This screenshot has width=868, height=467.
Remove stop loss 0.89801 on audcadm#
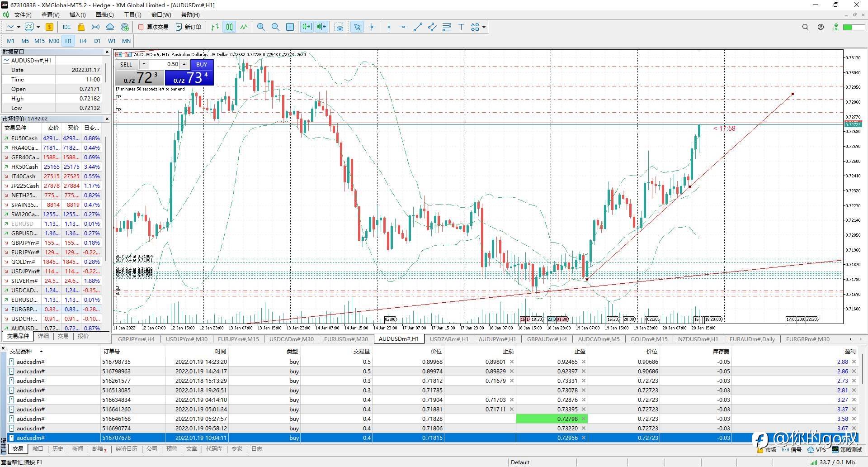tap(512, 362)
